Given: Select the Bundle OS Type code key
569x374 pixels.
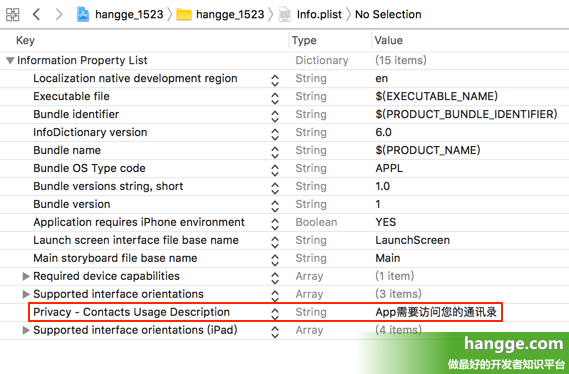Looking at the screenshot, I should (89, 168).
